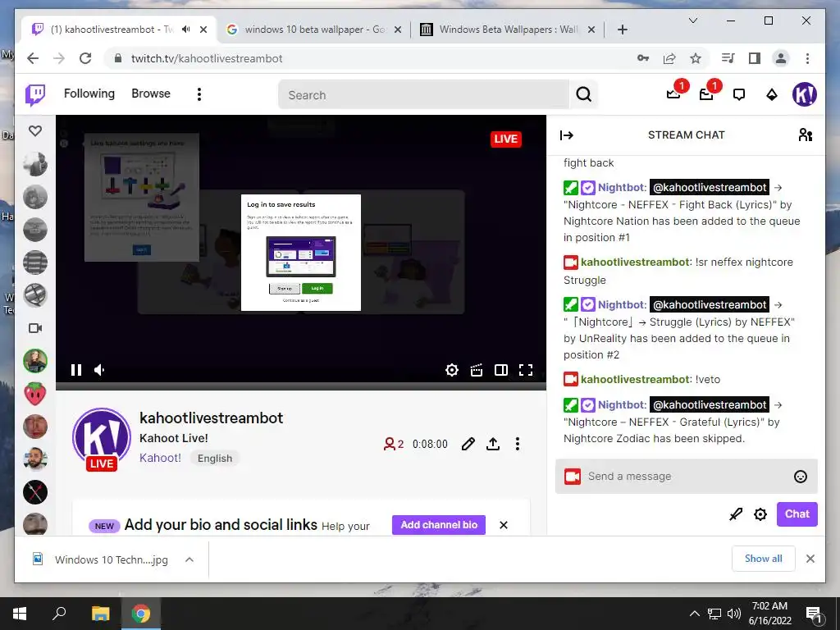The image size is (840, 630).
Task: Create a clip with clapperboard icon
Action: 477,370
